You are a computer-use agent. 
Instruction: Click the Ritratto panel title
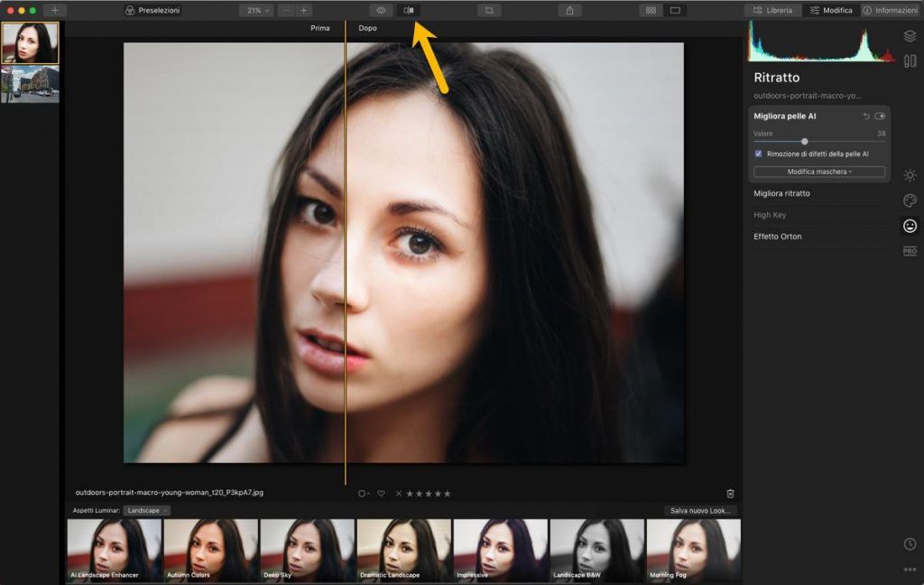pyautogui.click(x=777, y=78)
